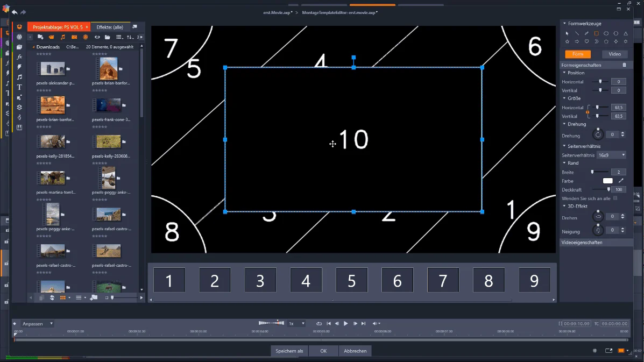Select the triangle shape tool

pos(626,34)
